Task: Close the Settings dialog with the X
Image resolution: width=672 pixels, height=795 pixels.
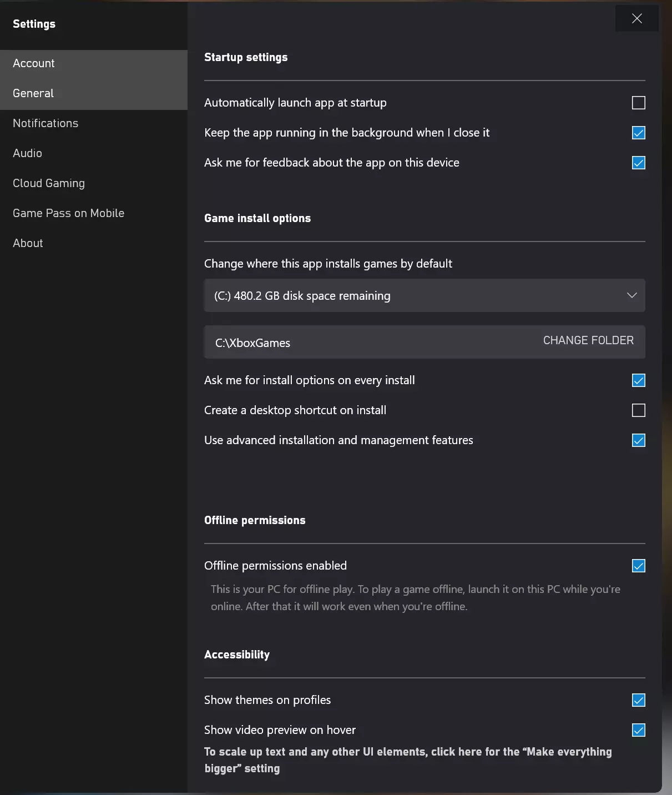Action: pos(636,18)
